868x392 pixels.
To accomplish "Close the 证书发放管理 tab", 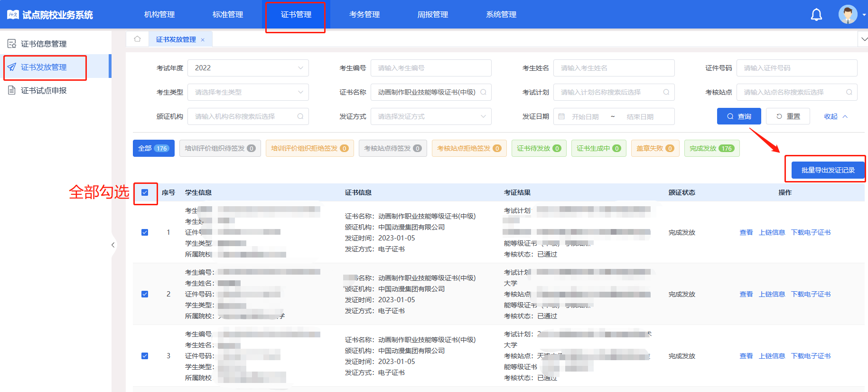I will click(x=203, y=40).
